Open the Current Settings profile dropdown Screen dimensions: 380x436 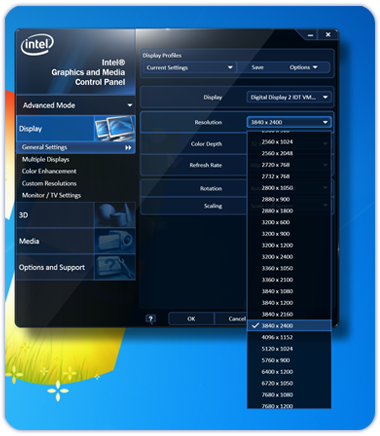(x=189, y=67)
